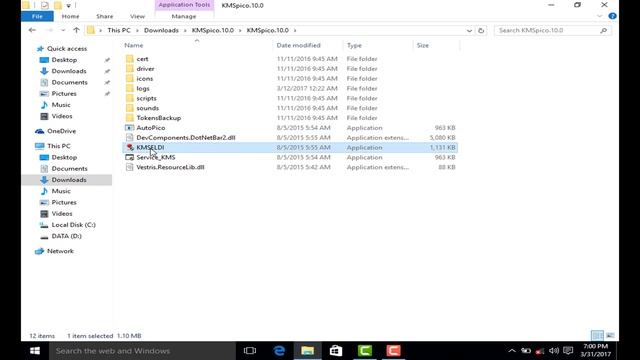Screen dimensions: 640x360
Task: Select the scripts folder
Action: click(146, 98)
